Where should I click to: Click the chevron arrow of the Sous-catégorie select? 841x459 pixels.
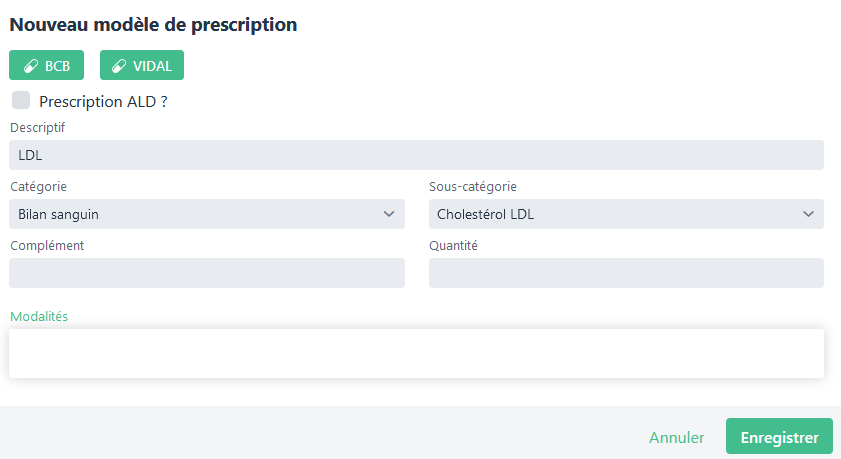coord(808,214)
